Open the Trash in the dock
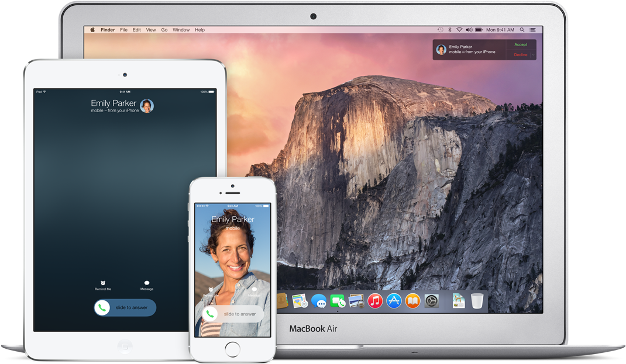 (477, 301)
